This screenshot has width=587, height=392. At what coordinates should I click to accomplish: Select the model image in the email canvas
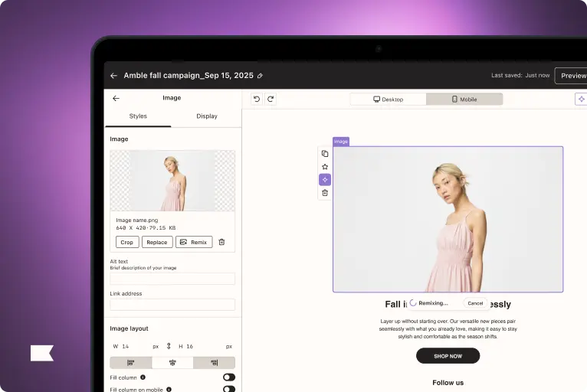448,219
